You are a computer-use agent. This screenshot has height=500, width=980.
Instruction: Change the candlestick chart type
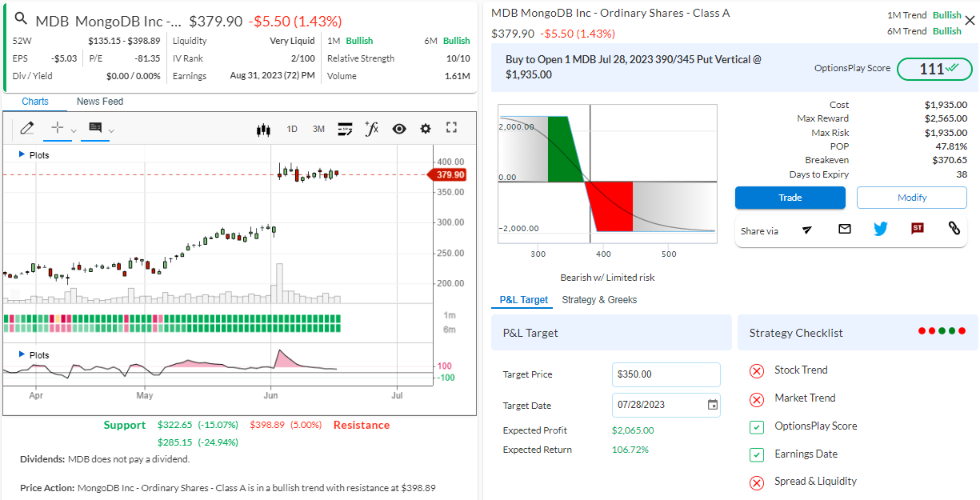[x=263, y=129]
